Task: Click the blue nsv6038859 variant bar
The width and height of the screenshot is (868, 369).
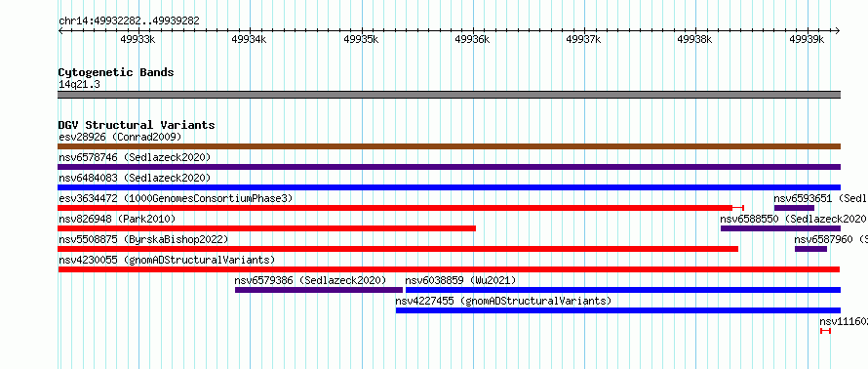Action: pyautogui.click(x=623, y=290)
